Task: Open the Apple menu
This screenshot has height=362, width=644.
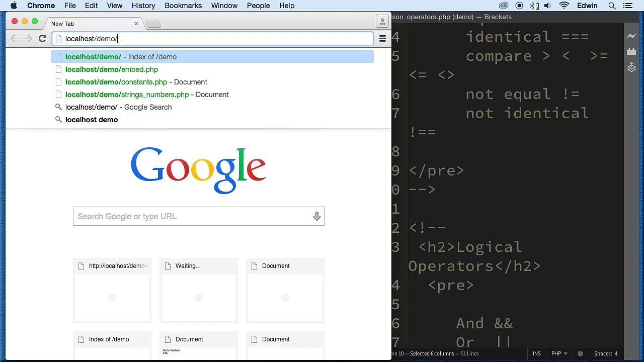Action: pyautogui.click(x=14, y=6)
